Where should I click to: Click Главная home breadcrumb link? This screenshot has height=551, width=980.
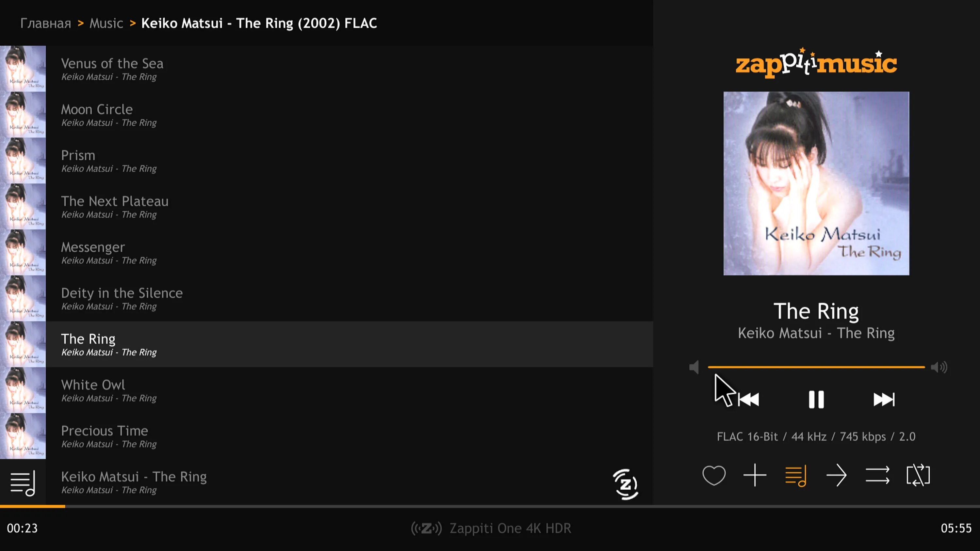point(44,23)
